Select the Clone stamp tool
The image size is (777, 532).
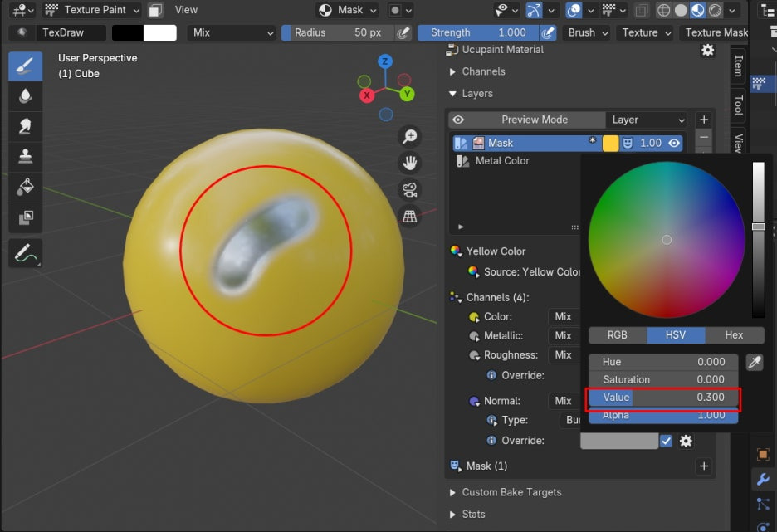25,156
